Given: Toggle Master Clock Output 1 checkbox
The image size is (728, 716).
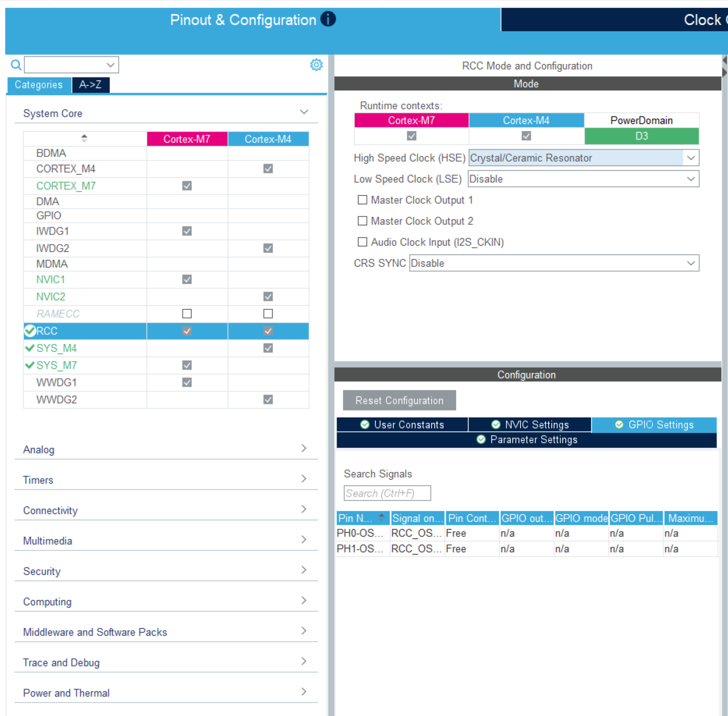Looking at the screenshot, I should [362, 200].
